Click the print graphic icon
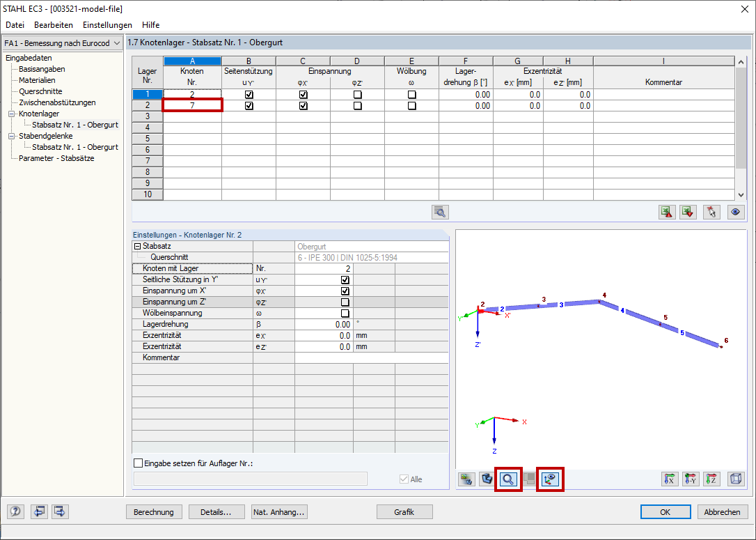Image resolution: width=756 pixels, height=540 pixels. click(466, 479)
